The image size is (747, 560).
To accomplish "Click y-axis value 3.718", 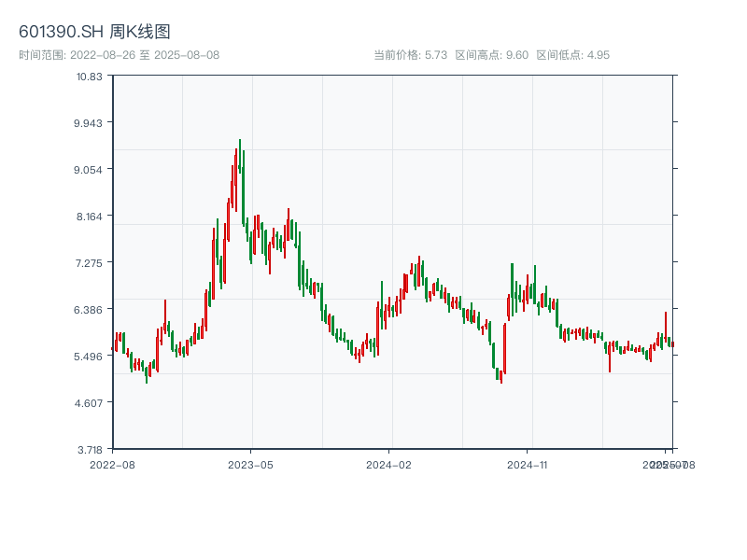I will click(90, 450).
